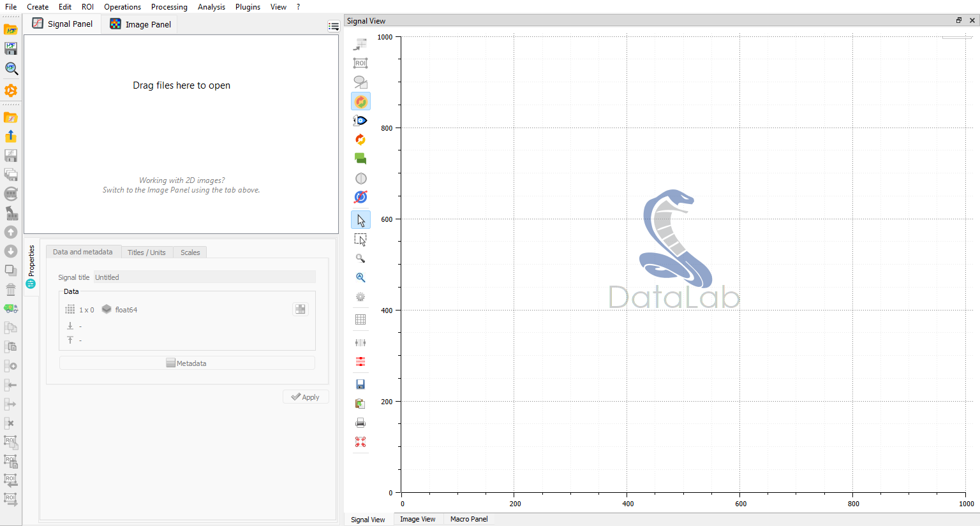Select the Signal View bottom tab
980x526 pixels.
[x=368, y=520]
